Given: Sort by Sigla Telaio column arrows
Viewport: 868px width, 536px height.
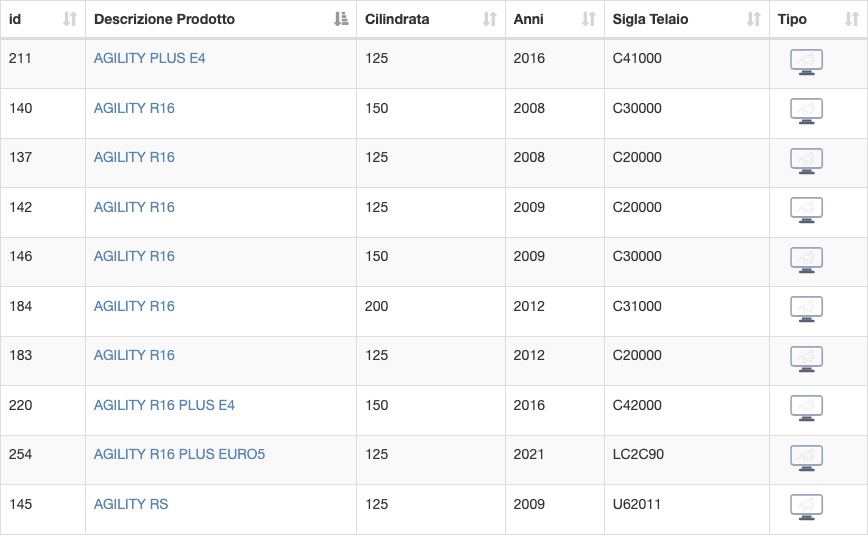Looking at the screenshot, I should click(x=753, y=19).
